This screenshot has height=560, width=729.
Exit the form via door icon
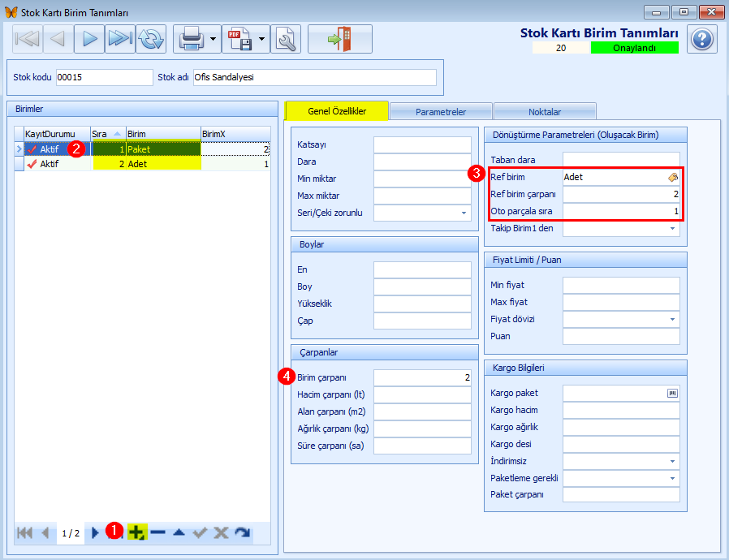pyautogui.click(x=340, y=39)
